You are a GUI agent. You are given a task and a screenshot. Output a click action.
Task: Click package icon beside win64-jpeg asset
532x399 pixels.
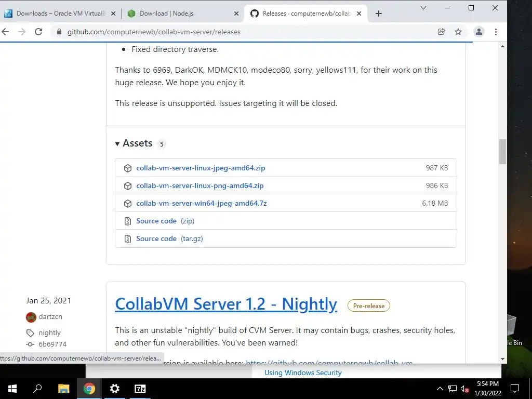pos(128,204)
